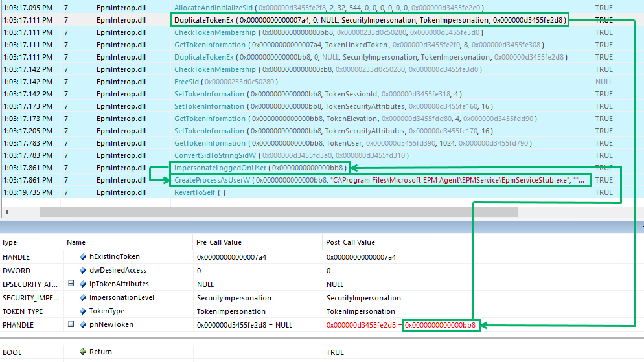Click the dwDesiredAccess parameter diamond icon
The width and height of the screenshot is (644, 362).
[83, 271]
